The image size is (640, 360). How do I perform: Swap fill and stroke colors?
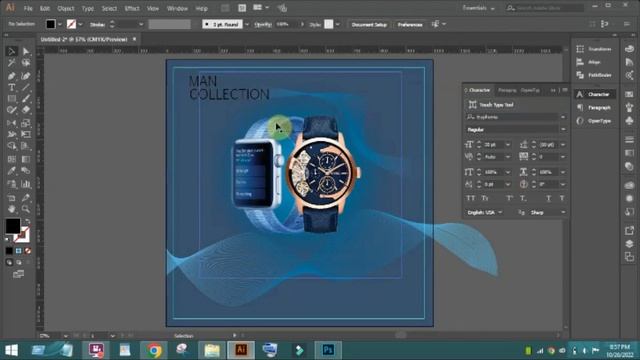[27, 222]
